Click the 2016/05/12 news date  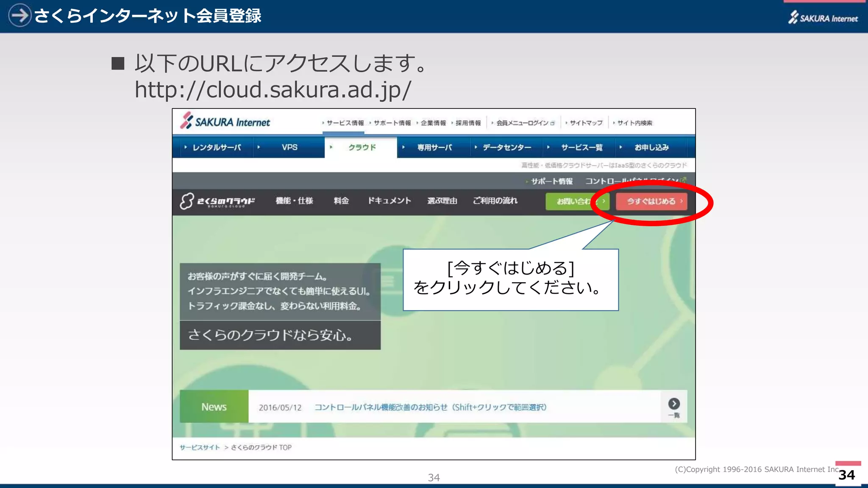280,408
